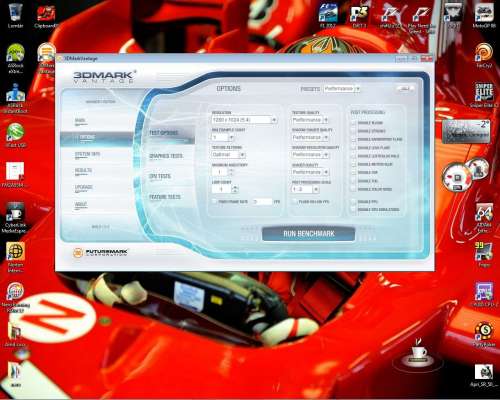Image resolution: width=500 pixels, height=400 pixels.
Task: Open the Clipboard desktop shortcut
Action: tap(46, 15)
